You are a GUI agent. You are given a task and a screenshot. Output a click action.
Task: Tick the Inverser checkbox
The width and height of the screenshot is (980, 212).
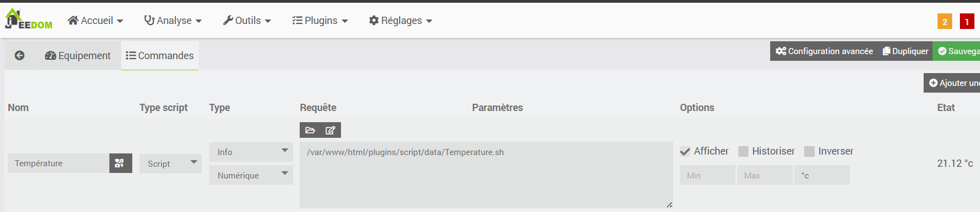[809, 151]
